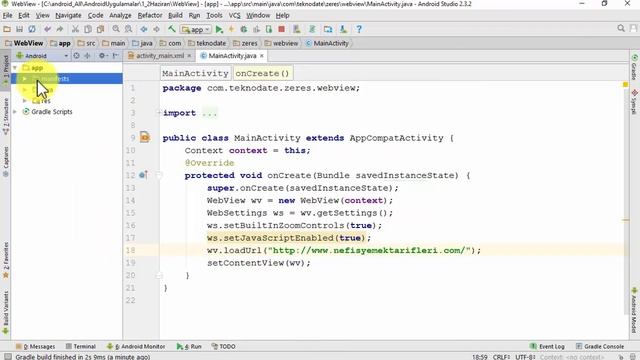Collapse the onCreate method fold marker

tap(159, 176)
